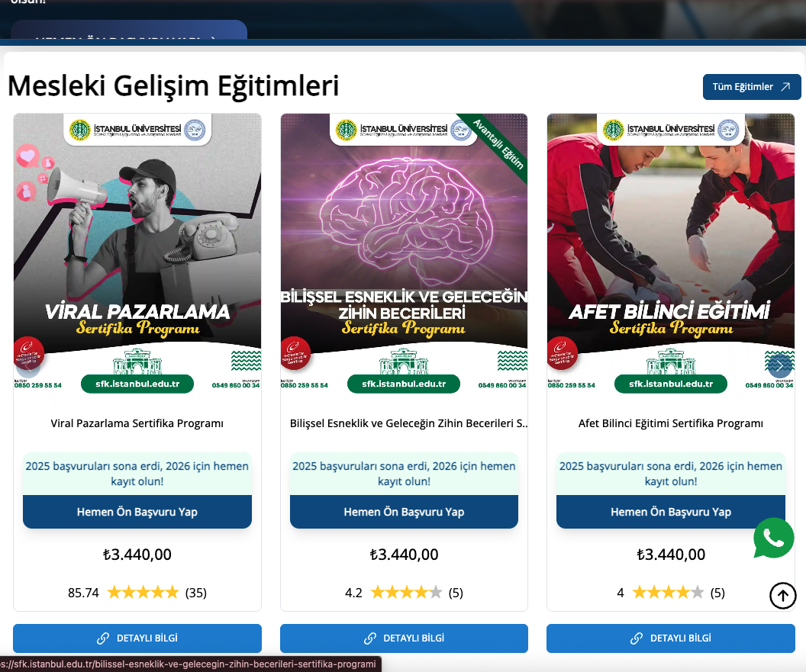This screenshot has width=806, height=672.
Task: Open the WhatsApp chat icon
Action: (774, 538)
